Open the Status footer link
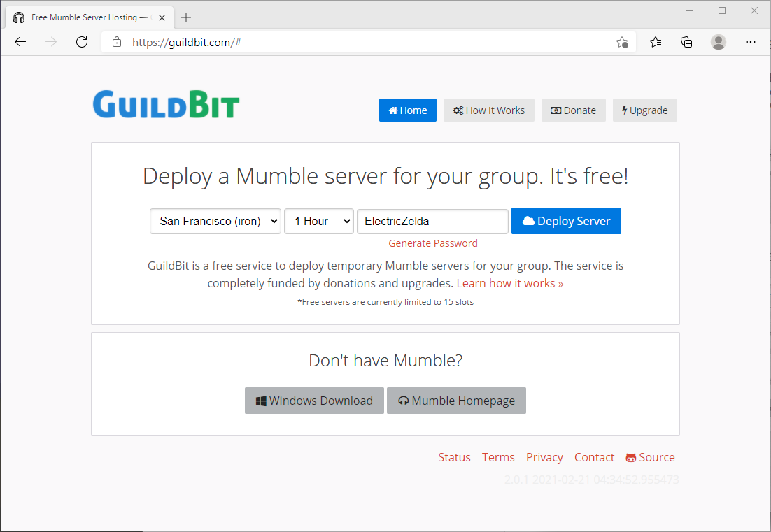 454,457
